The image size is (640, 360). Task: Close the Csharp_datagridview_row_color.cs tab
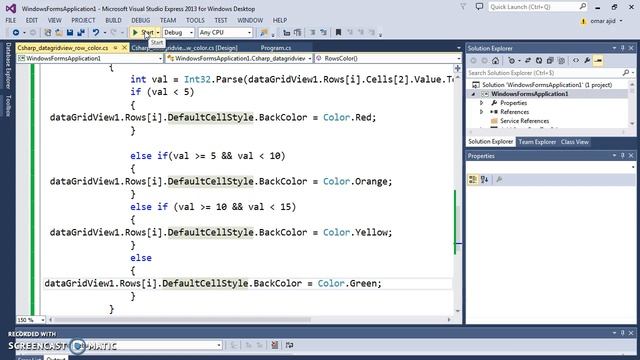pyautogui.click(x=124, y=48)
